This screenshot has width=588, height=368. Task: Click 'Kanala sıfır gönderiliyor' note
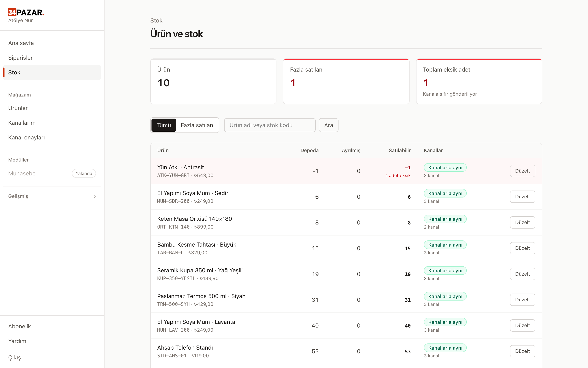point(450,94)
